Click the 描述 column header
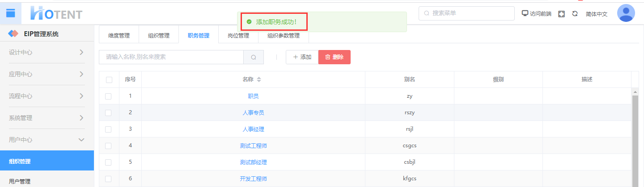This screenshot has width=644, height=187. point(587,79)
